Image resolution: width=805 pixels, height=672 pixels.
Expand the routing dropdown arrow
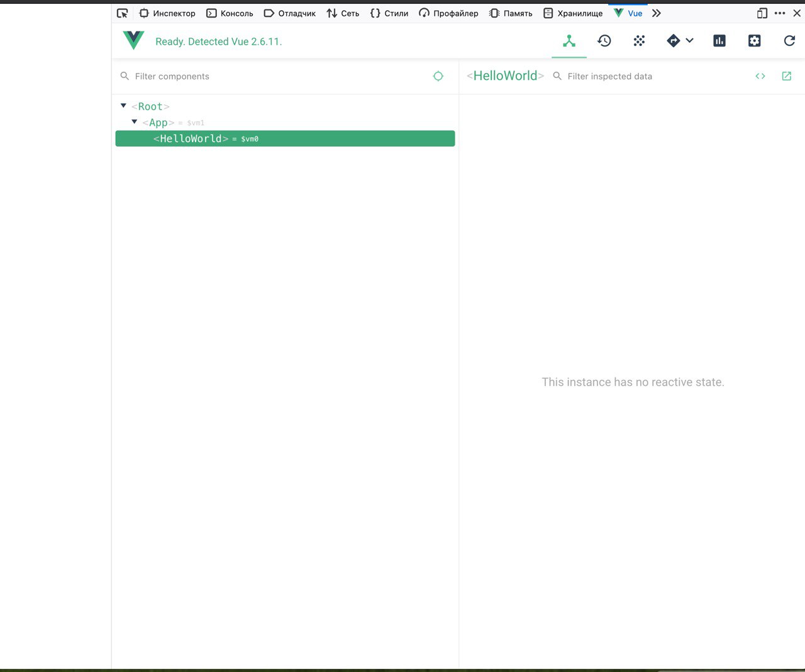(x=690, y=40)
